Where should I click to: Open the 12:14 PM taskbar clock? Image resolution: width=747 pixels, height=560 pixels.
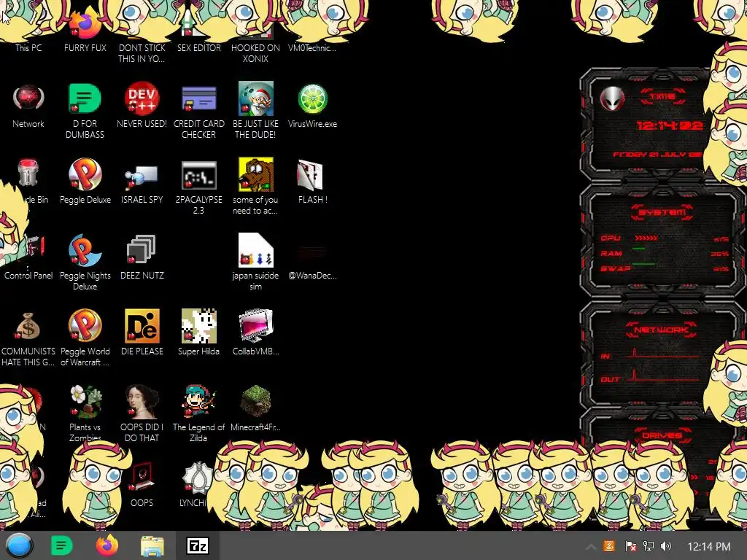click(709, 546)
